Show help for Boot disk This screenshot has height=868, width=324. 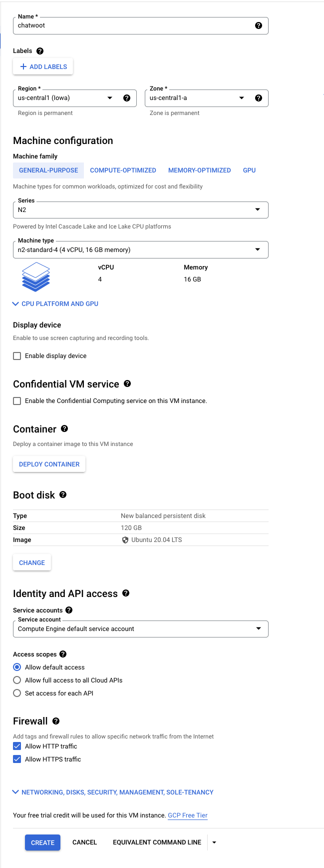point(63,495)
